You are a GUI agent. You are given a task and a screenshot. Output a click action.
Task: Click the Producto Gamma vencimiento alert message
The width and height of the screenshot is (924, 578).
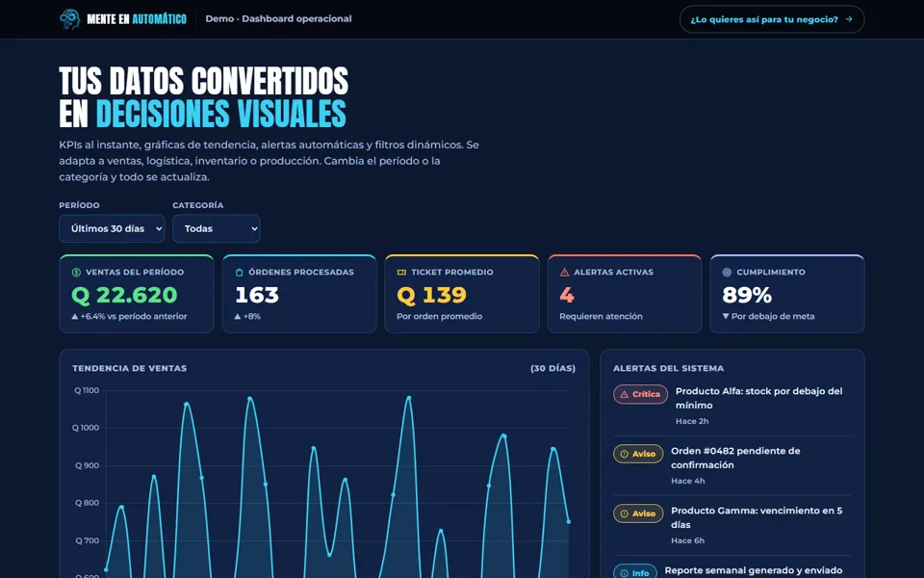[x=757, y=517]
